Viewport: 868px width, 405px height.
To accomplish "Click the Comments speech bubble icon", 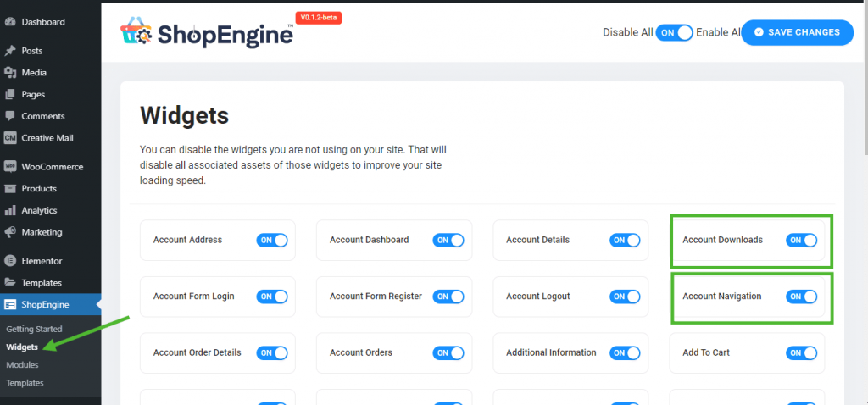I will pos(10,116).
